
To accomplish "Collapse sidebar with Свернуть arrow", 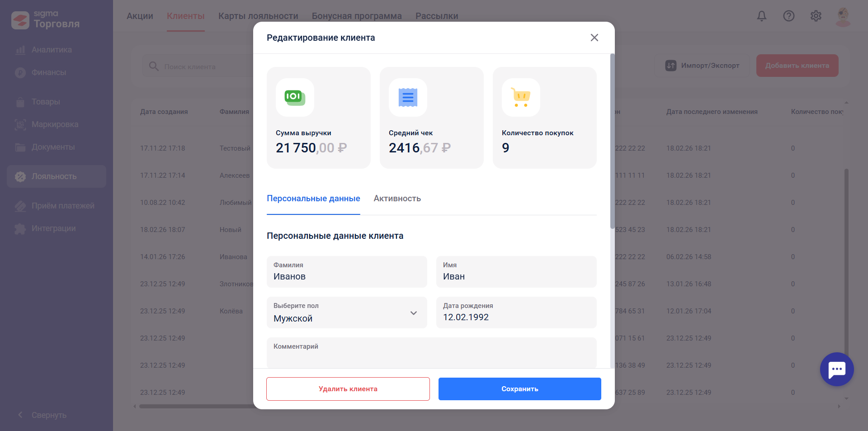I will (20, 415).
